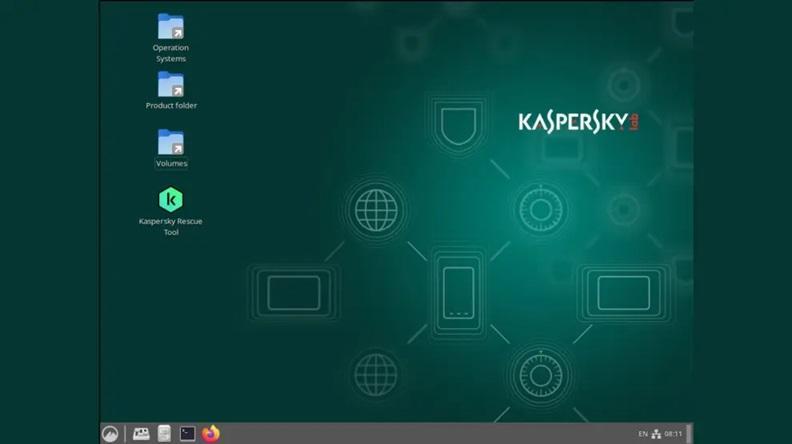Screen dimensions: 792x444
Task: Click the 08:11 clock in taskbar
Action: pos(674,434)
